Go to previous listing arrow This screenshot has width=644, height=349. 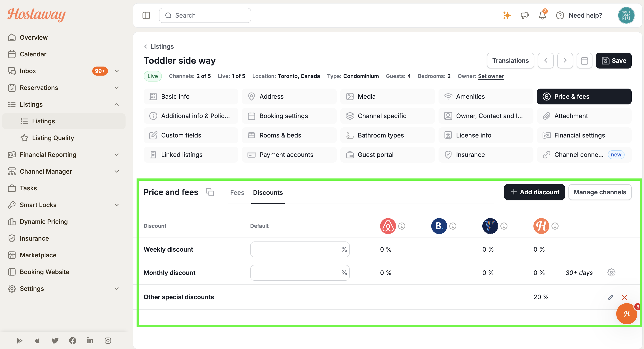click(546, 61)
